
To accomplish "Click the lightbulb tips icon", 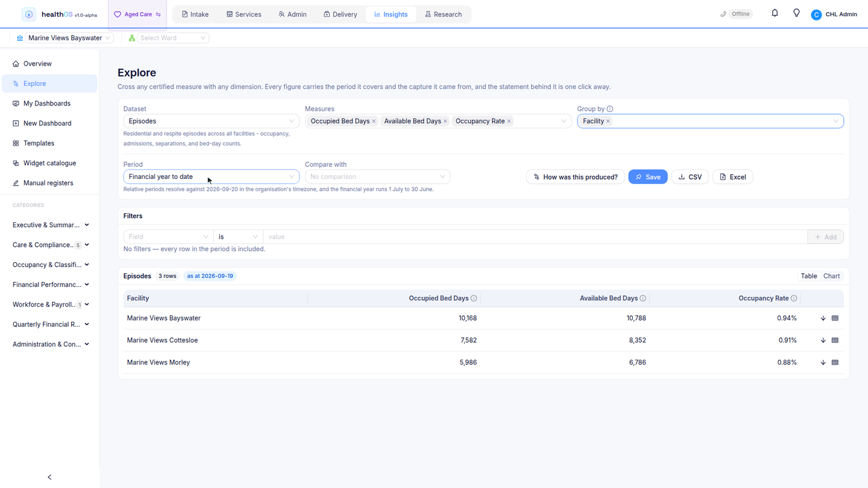I will (796, 13).
